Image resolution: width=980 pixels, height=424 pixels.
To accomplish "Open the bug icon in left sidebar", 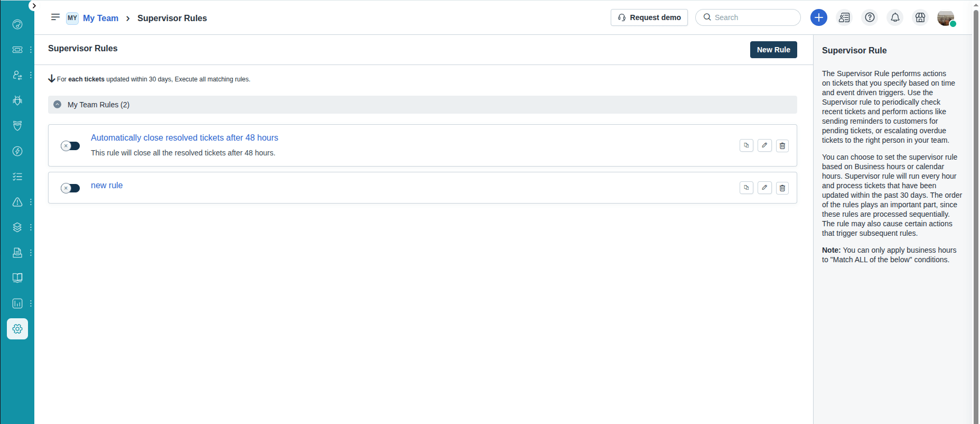I will pos(17,100).
